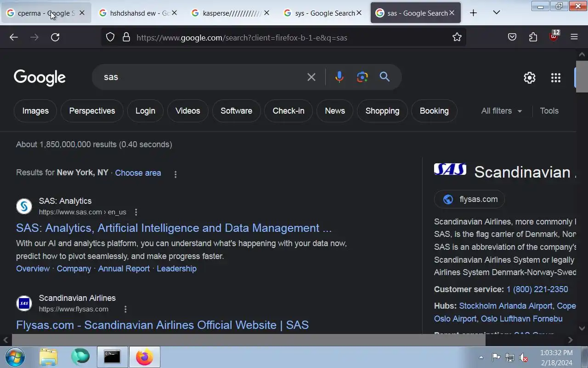
Task: Start voice search with microphone
Action: tap(339, 77)
